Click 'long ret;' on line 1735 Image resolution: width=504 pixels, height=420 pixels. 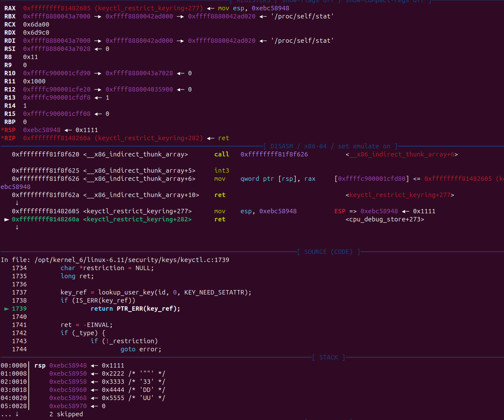click(77, 276)
